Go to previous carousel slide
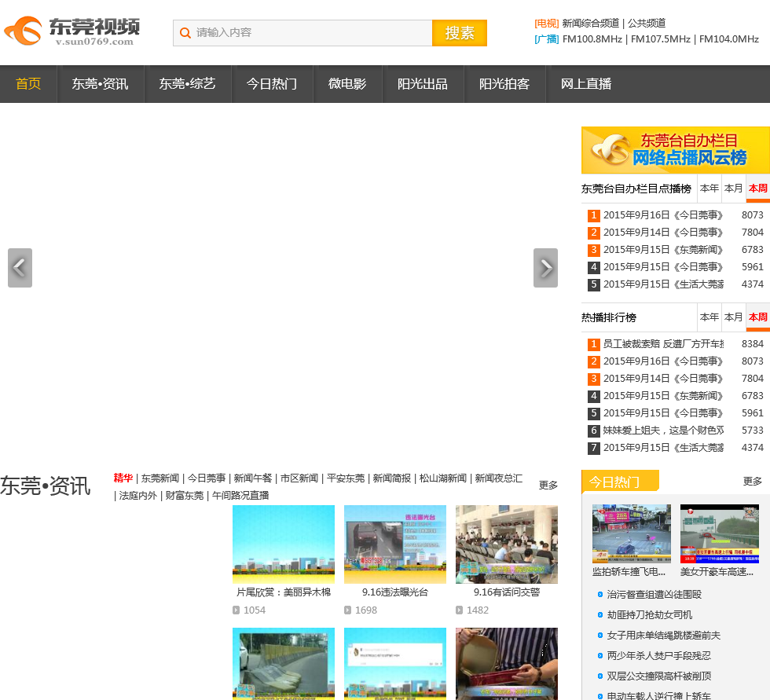 click(x=20, y=268)
